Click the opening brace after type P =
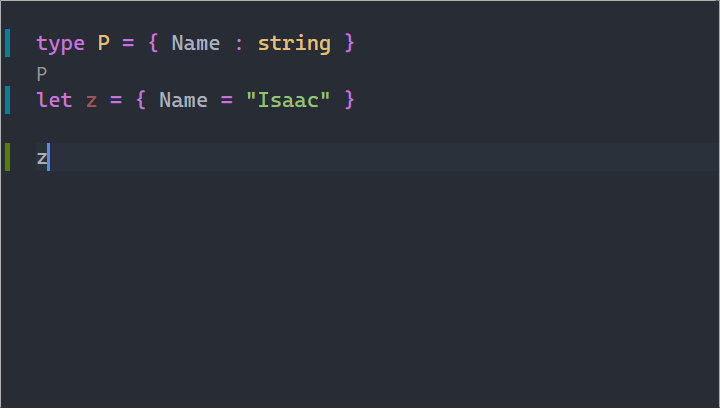This screenshot has height=408, width=720. [x=153, y=43]
